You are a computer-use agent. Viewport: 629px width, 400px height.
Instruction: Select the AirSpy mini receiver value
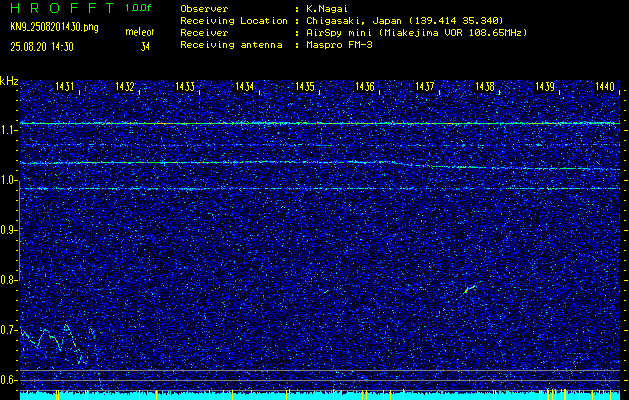pos(417,32)
